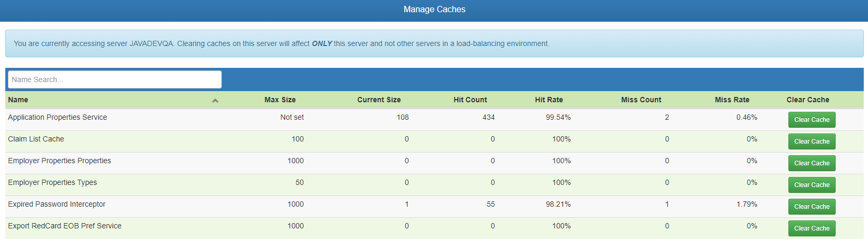This screenshot has height=248, width=868.
Task: Clear cache for Claim List Cache
Action: (x=811, y=141)
